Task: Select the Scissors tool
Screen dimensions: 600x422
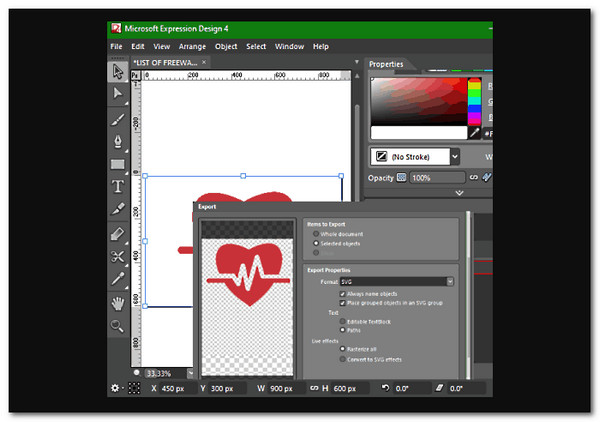Action: [117, 256]
